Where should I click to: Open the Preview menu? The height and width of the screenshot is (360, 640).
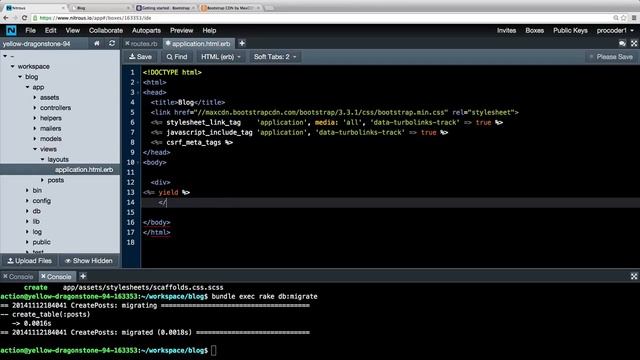(182, 31)
